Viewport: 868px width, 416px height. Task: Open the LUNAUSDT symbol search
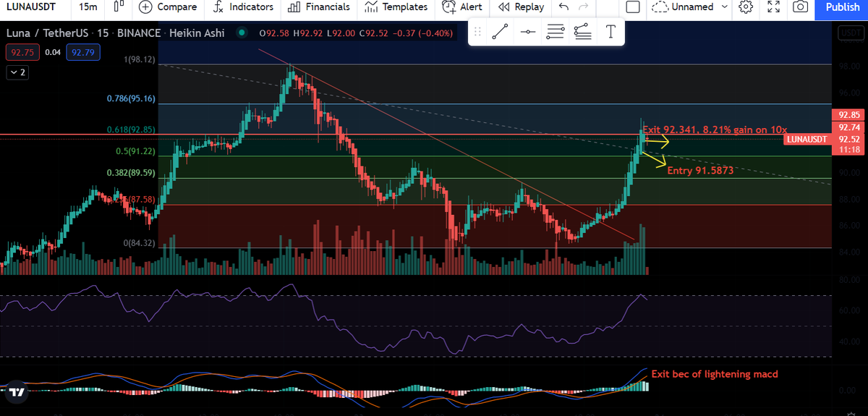32,7
